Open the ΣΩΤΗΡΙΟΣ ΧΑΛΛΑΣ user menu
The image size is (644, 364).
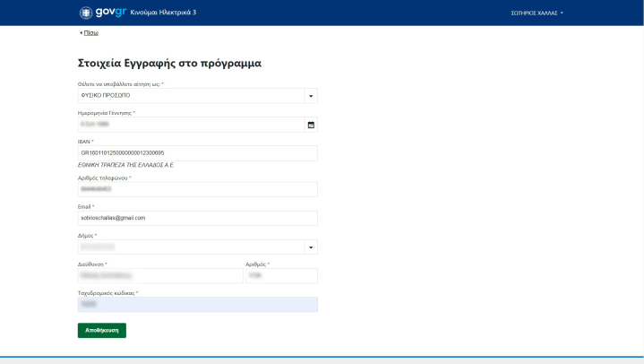(535, 13)
